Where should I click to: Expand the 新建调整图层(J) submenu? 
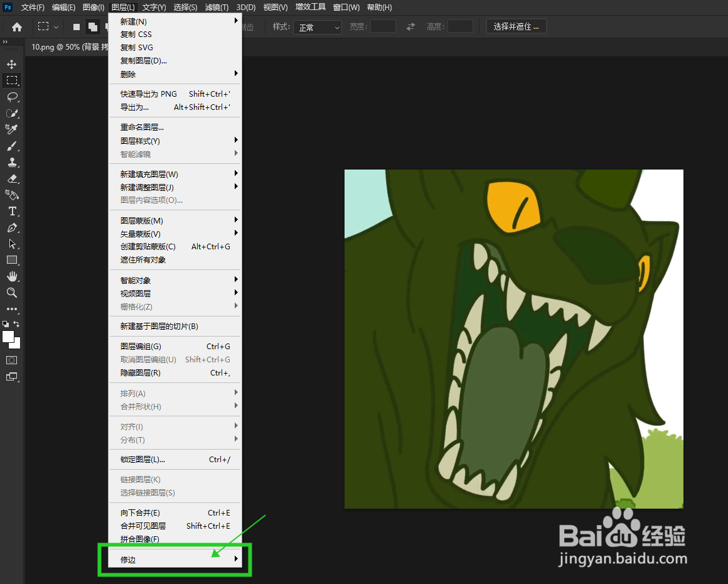(x=175, y=187)
